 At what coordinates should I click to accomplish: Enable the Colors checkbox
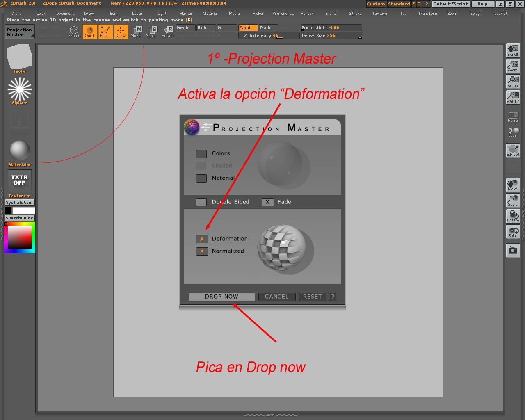(x=201, y=154)
